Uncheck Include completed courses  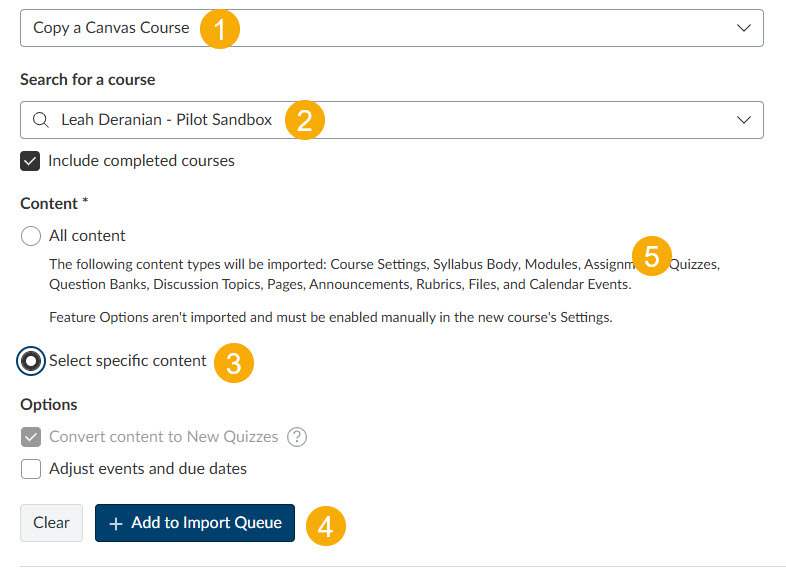pyautogui.click(x=31, y=160)
